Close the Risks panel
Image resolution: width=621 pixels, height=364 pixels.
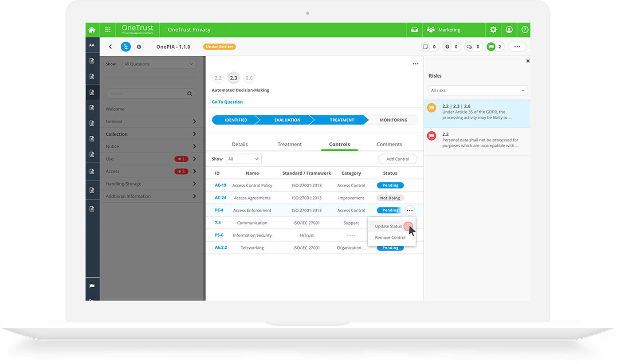pyautogui.click(x=528, y=61)
